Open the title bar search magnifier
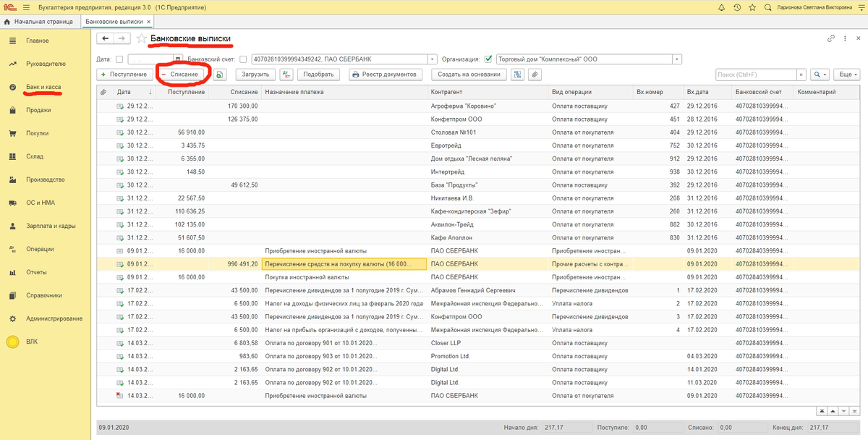Screen dimensions: 868x440 [767, 7]
